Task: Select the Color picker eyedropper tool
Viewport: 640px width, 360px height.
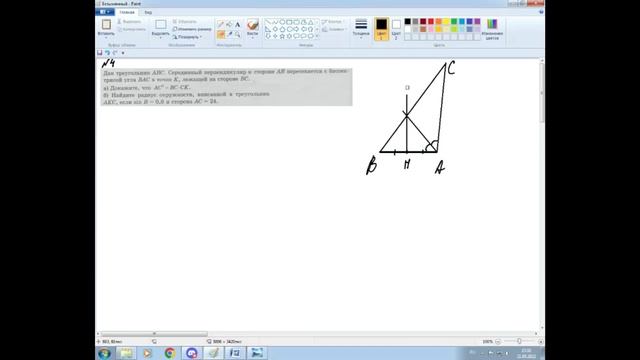Action: (x=229, y=35)
